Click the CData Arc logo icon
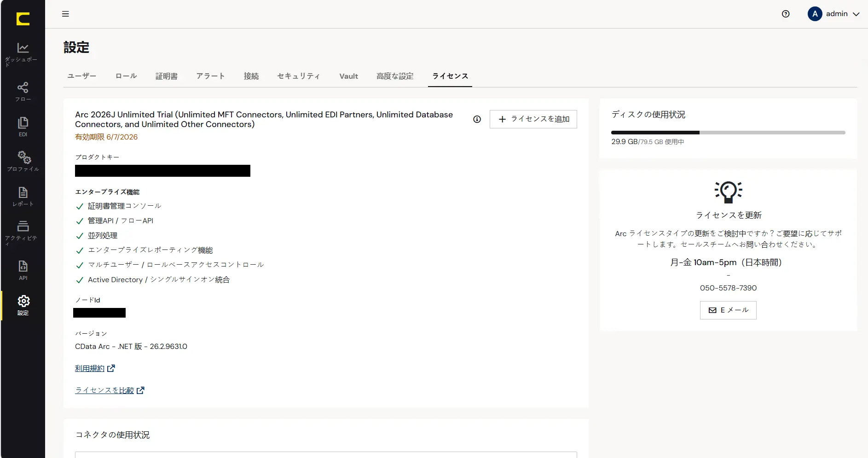 click(23, 18)
